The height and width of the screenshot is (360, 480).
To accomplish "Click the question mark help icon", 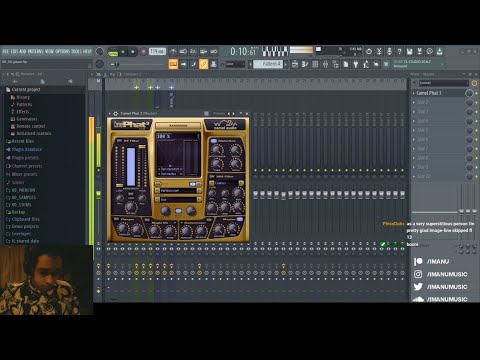I will [x=399, y=51].
